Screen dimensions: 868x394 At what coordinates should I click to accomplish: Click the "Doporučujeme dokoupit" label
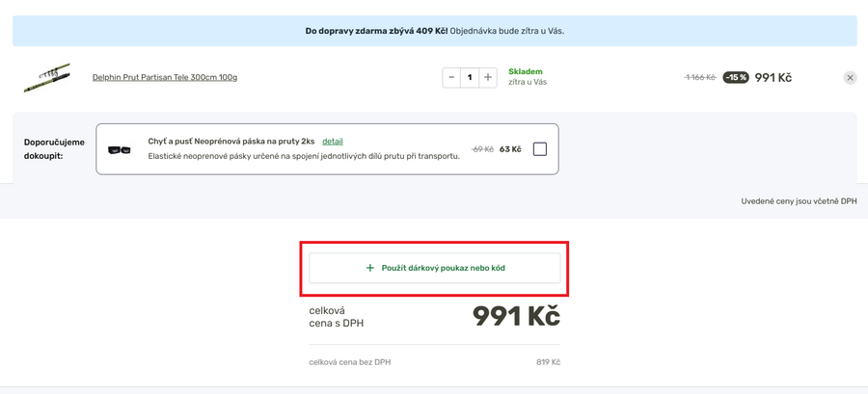click(54, 148)
